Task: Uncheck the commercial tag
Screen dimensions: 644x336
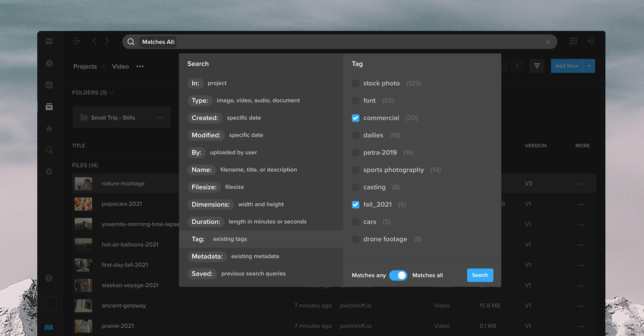Action: (x=356, y=118)
